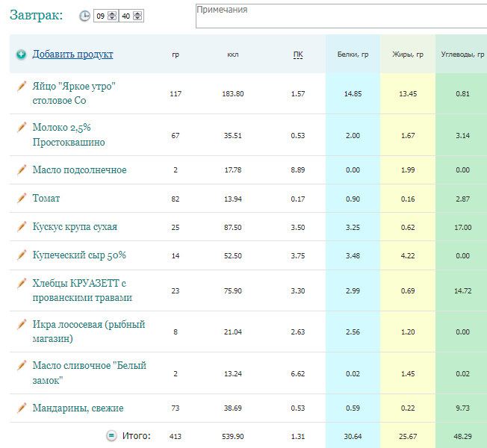The width and height of the screenshot is (487, 448).
Task: Select 17.00 carbs value for Кускус
Action: 463,228
